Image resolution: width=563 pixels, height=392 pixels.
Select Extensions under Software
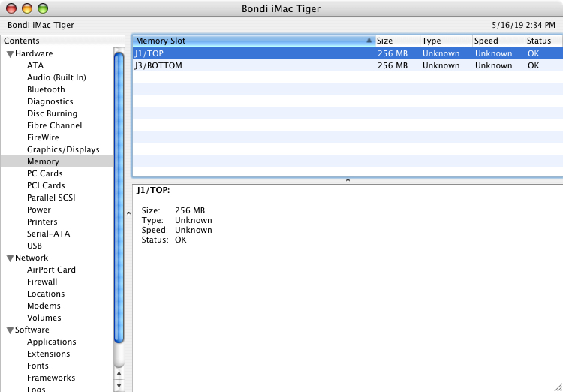[x=49, y=354]
